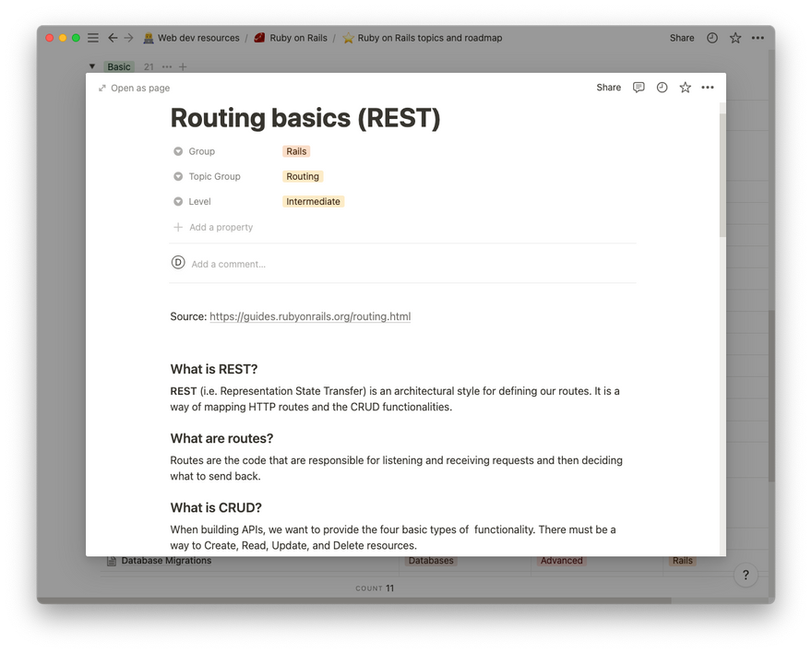
Task: Go back with the left arrow
Action: [x=113, y=38]
